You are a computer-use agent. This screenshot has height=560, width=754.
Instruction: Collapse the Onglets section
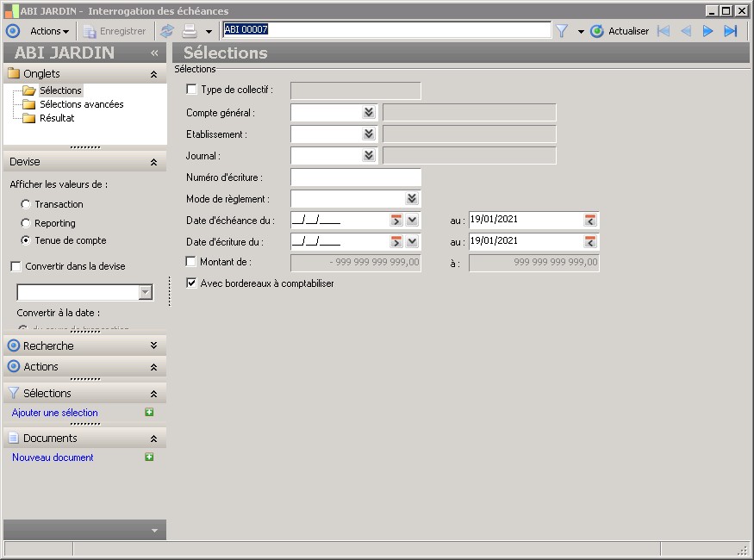click(154, 74)
